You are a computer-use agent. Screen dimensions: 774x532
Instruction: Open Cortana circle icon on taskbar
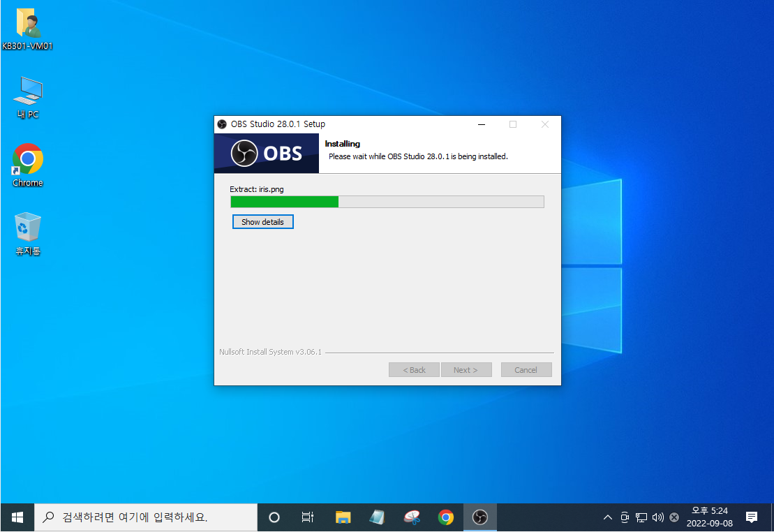click(274, 517)
